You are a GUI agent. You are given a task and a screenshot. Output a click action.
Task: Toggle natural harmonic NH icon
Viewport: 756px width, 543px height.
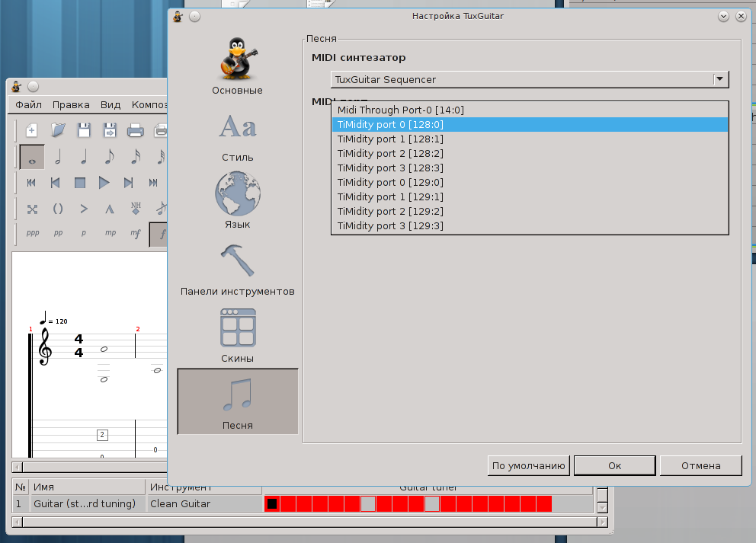(136, 209)
